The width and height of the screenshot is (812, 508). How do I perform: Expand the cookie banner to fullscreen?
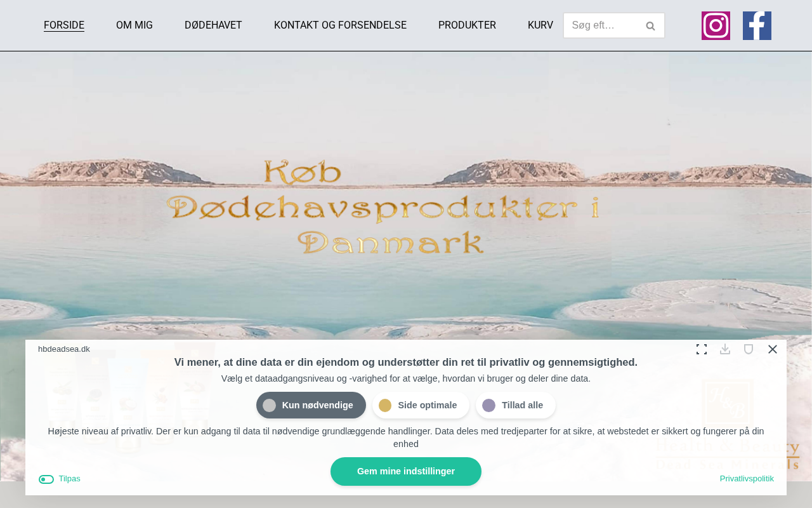coord(702,349)
